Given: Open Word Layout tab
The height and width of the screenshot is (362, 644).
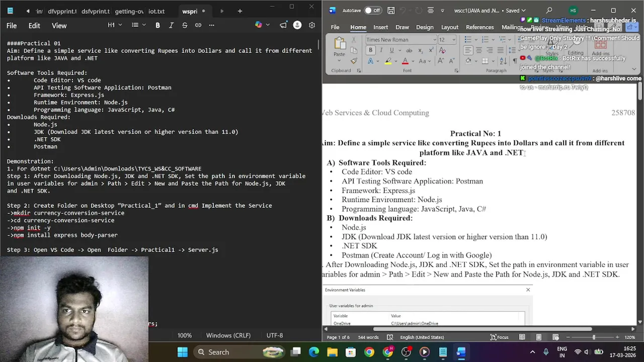Looking at the screenshot, I should 449,27.
